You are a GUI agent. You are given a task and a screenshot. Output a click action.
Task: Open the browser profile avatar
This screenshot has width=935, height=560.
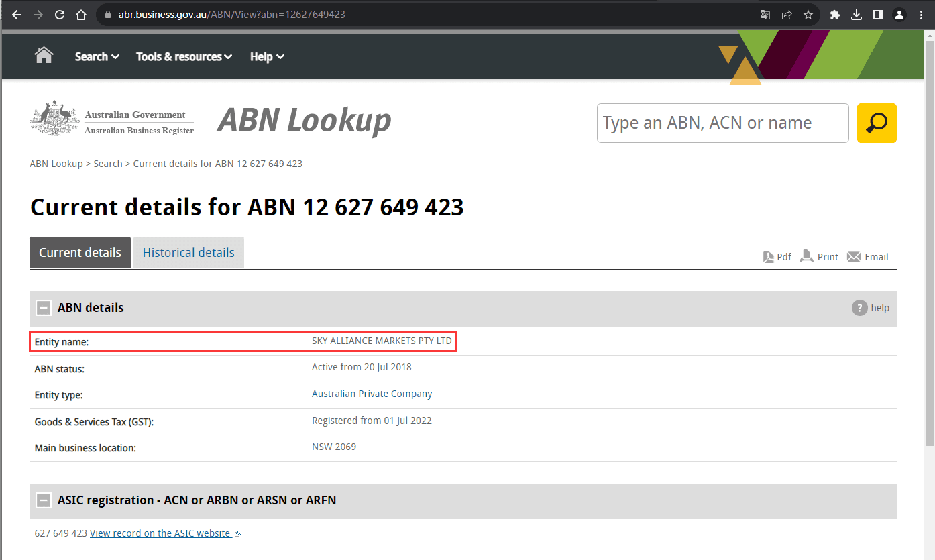tap(899, 14)
